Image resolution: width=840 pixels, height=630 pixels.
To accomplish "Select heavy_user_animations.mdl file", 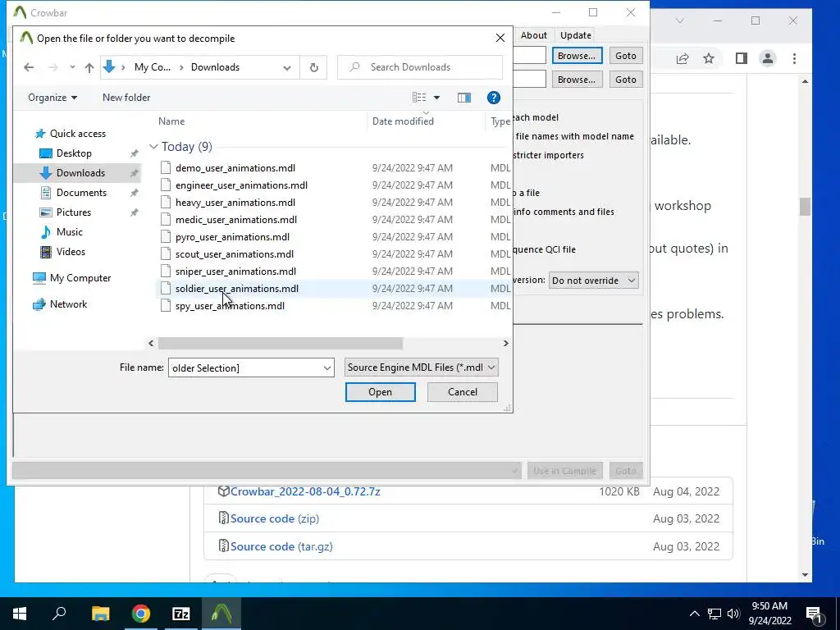I will pos(235,203).
